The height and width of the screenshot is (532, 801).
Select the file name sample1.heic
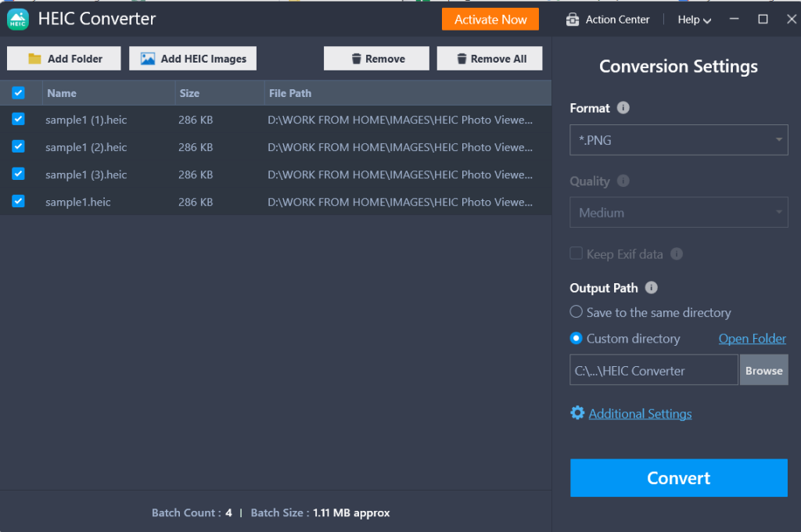(x=78, y=202)
